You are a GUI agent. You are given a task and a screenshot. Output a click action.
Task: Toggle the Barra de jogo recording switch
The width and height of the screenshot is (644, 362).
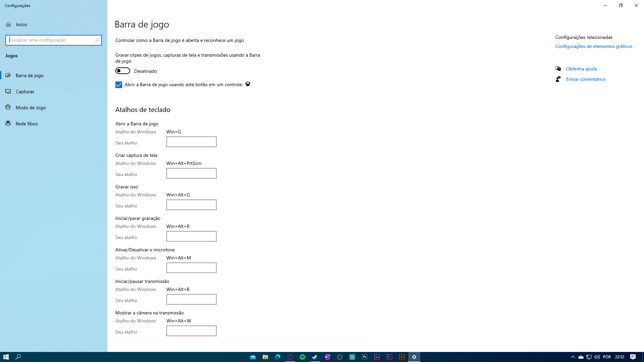pos(123,71)
